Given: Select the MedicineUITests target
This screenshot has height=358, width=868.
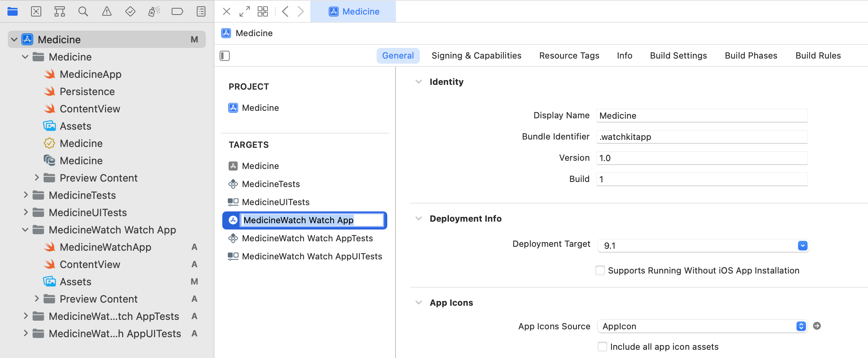Looking at the screenshot, I should (x=275, y=202).
